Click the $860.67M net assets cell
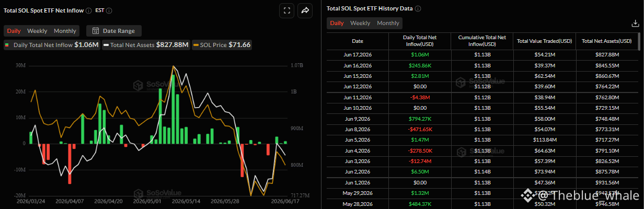The image size is (644, 209). [607, 76]
